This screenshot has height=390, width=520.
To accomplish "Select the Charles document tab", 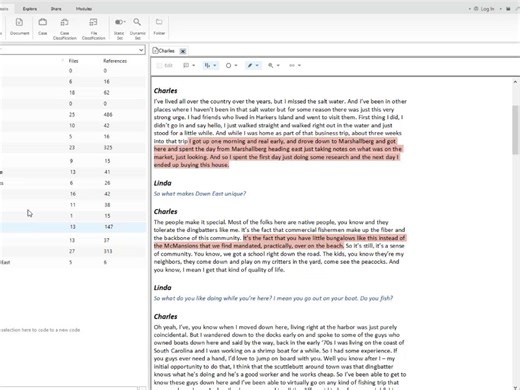I will click(x=166, y=51).
